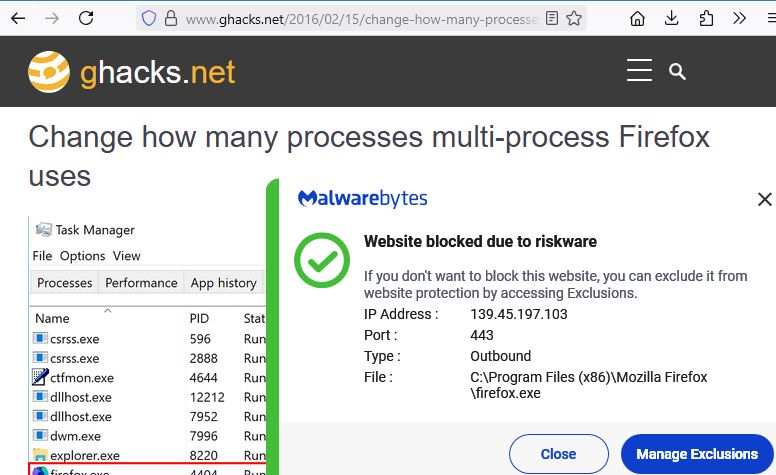Expand more tools overflow chevron

pyautogui.click(x=739, y=18)
